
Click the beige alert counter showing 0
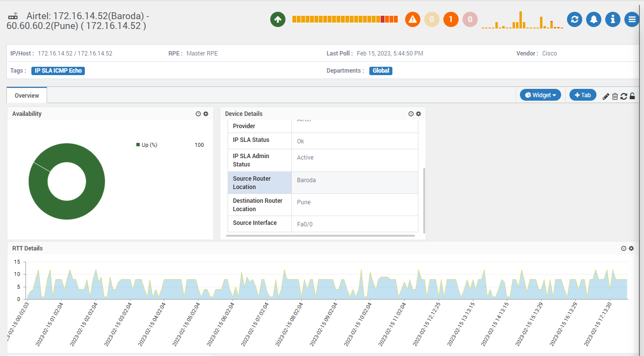tap(432, 20)
